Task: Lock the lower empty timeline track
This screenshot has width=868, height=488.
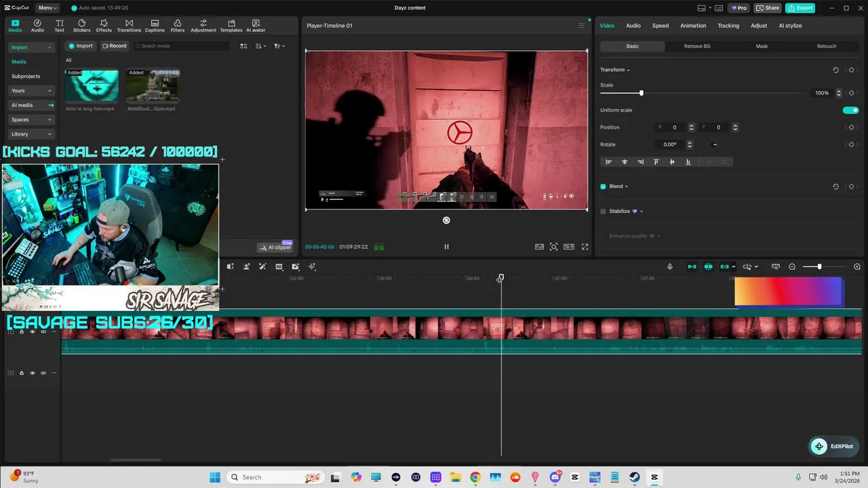Action: [x=22, y=373]
